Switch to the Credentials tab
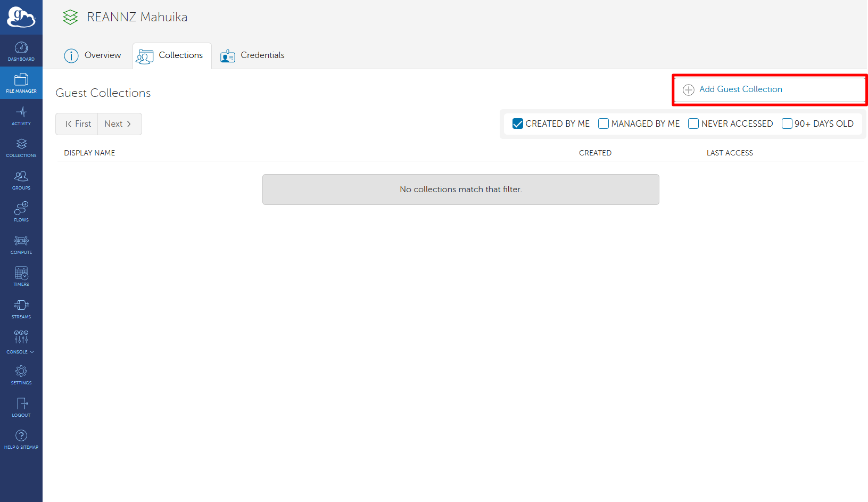The image size is (868, 502). point(252,55)
